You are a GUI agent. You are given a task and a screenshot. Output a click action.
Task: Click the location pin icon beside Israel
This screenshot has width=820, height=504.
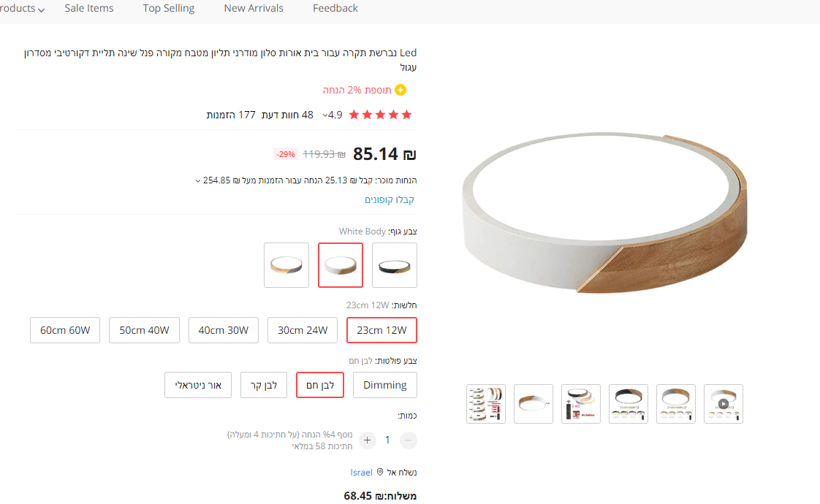[x=380, y=473]
